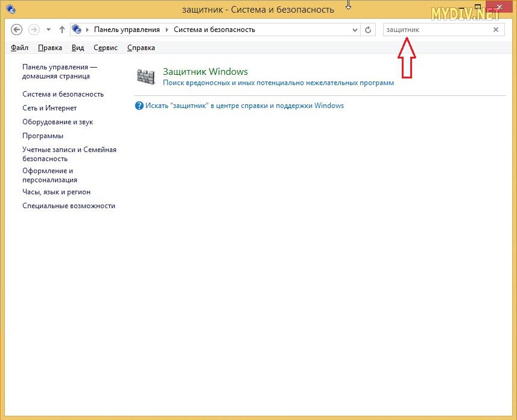Open the Защитник Windows heading link
Viewport: 517px width, 420px height.
(x=206, y=72)
